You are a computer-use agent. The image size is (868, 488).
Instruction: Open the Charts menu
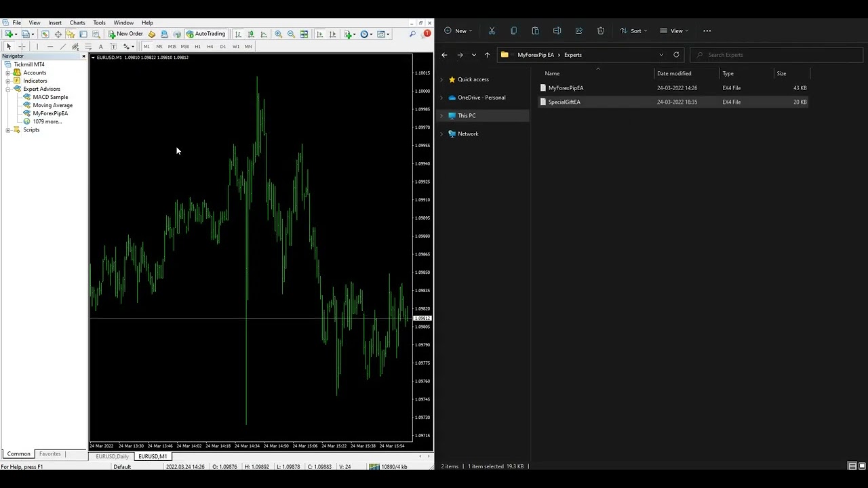pyautogui.click(x=77, y=22)
